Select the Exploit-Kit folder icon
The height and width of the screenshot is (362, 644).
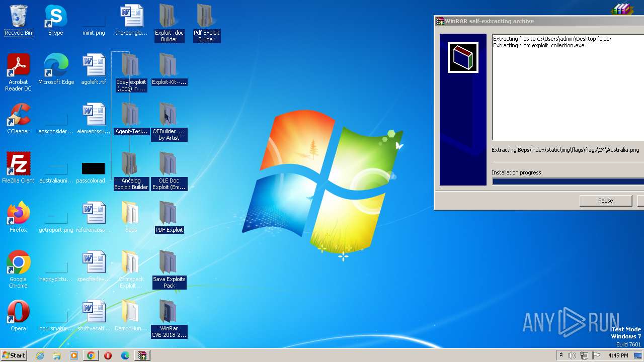click(169, 69)
